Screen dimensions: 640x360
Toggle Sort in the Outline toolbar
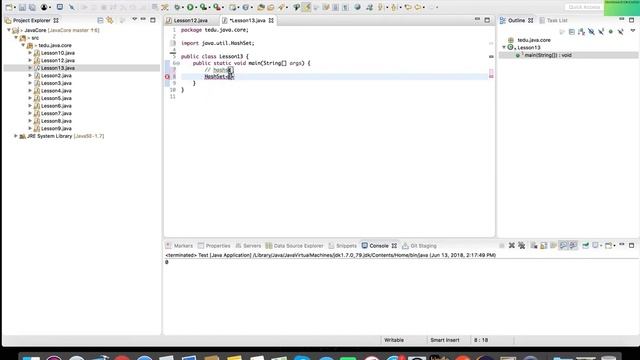[581, 32]
